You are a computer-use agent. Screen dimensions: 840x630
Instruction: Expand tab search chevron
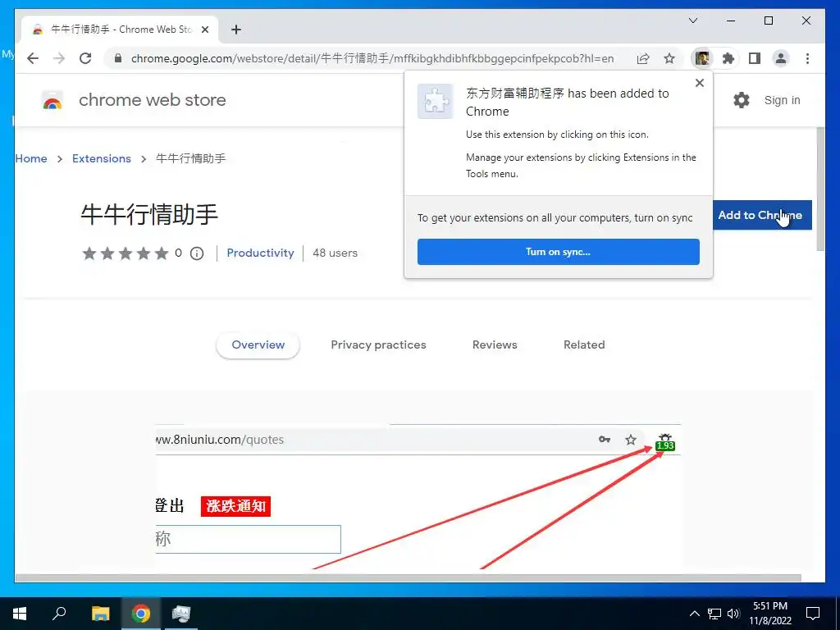693,21
